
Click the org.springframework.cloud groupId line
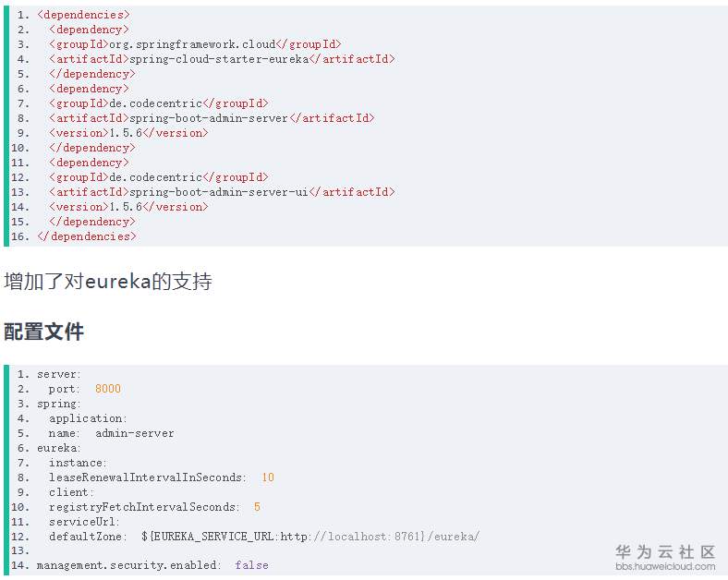coord(195,44)
